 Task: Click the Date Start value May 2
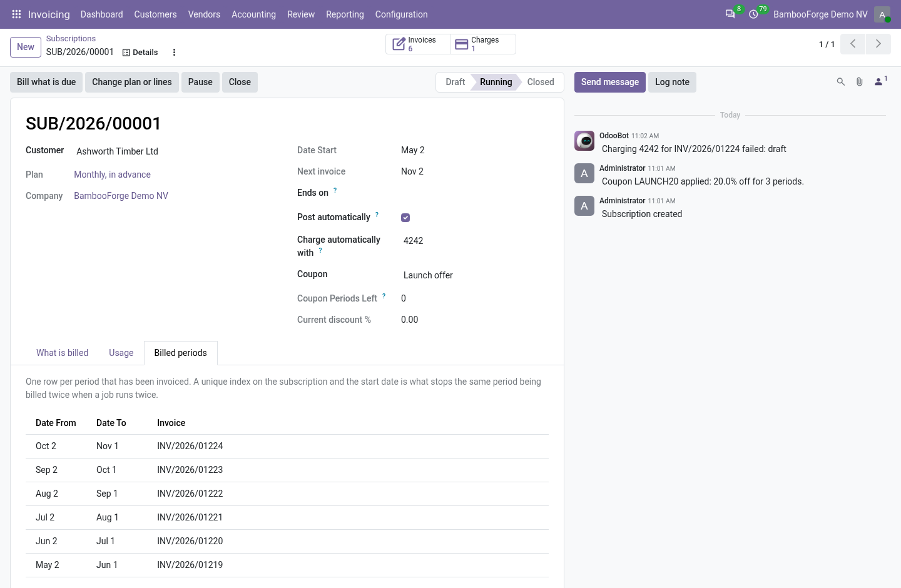click(x=413, y=150)
